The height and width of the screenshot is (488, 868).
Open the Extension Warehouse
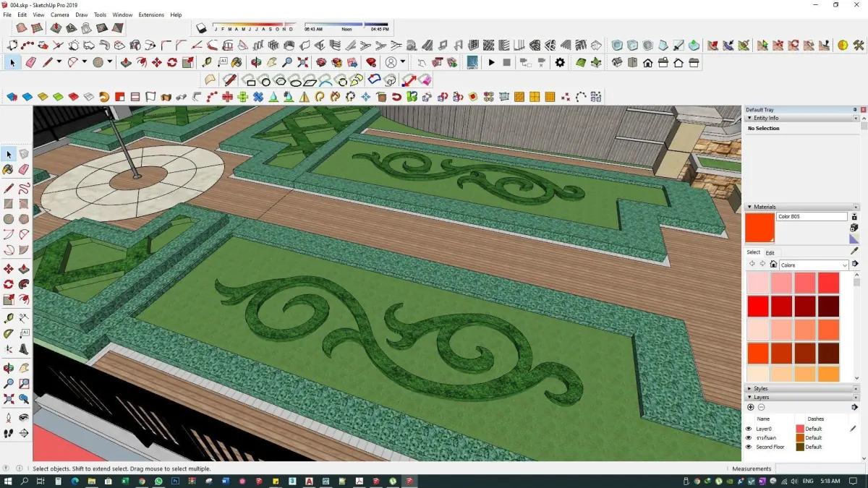(336, 63)
